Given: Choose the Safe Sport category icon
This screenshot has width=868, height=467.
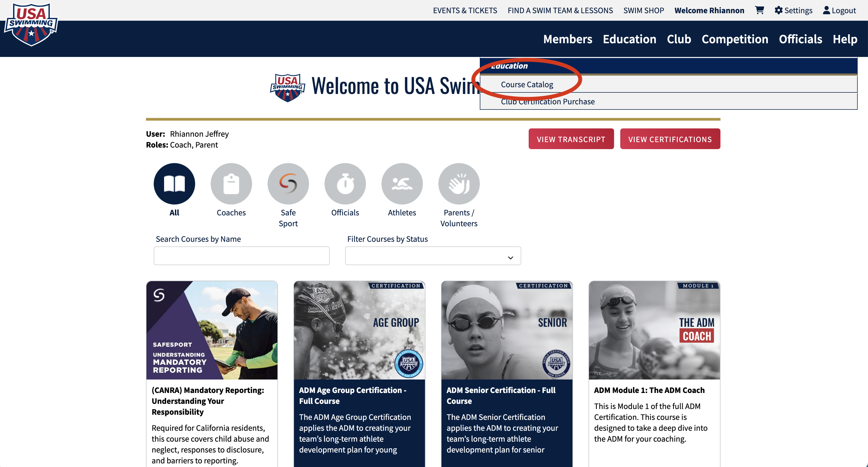Looking at the screenshot, I should (288, 184).
